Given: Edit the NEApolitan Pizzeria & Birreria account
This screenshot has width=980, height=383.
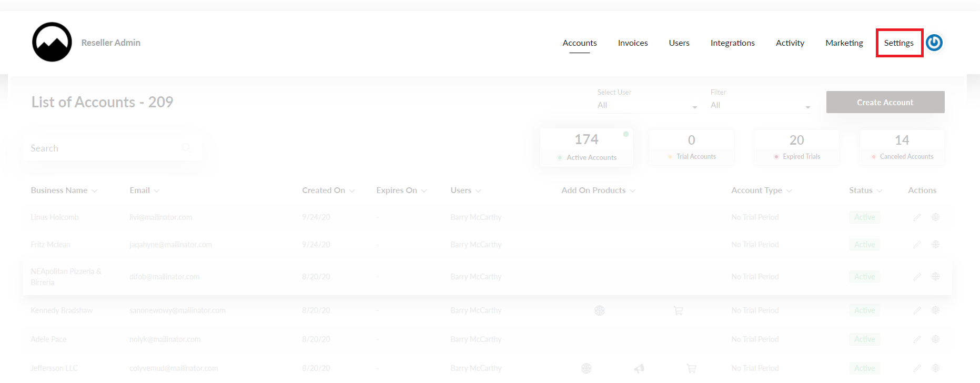Looking at the screenshot, I should 917,277.
